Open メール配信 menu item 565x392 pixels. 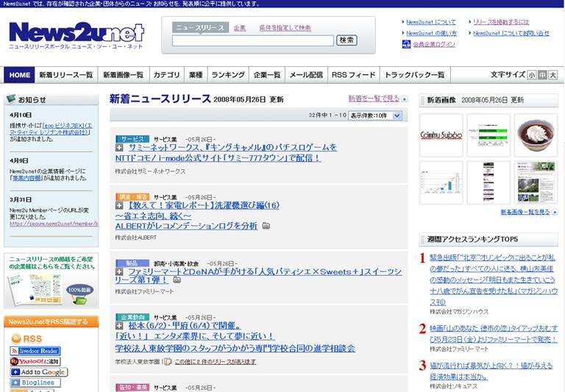pos(306,75)
